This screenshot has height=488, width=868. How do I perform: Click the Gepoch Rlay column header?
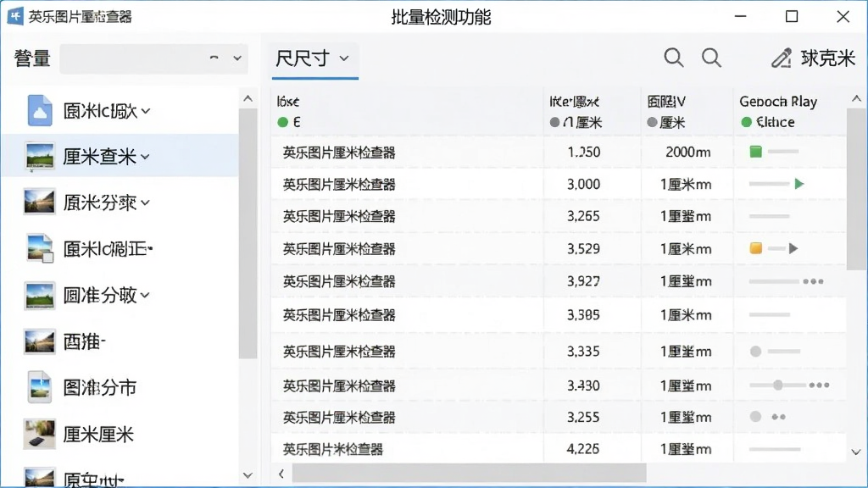(x=778, y=102)
